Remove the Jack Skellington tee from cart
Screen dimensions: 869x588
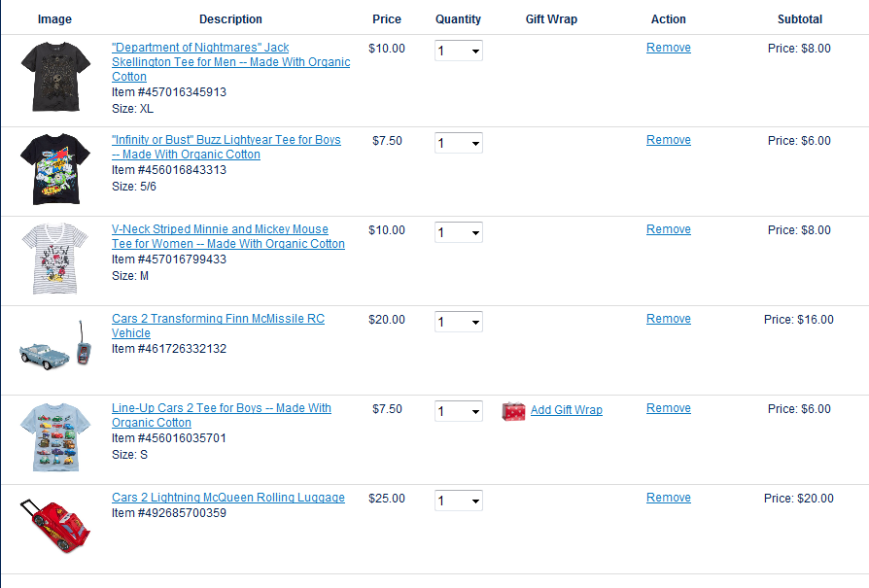point(669,48)
